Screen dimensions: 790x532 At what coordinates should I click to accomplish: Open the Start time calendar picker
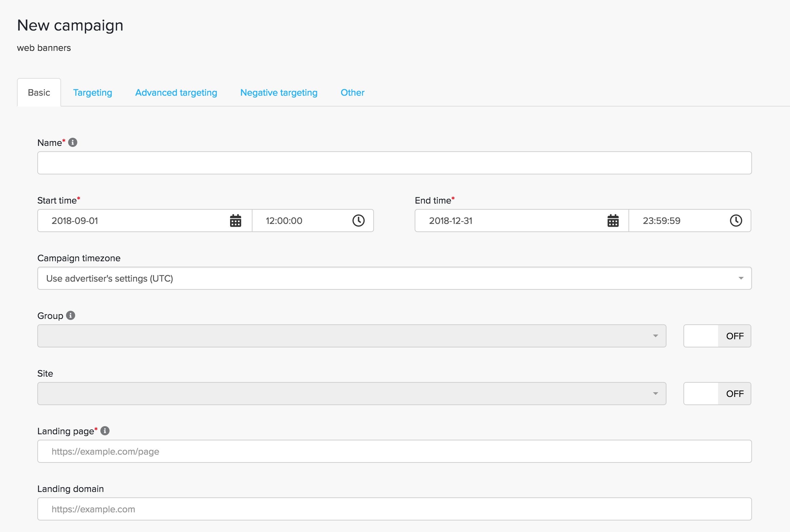click(x=236, y=221)
